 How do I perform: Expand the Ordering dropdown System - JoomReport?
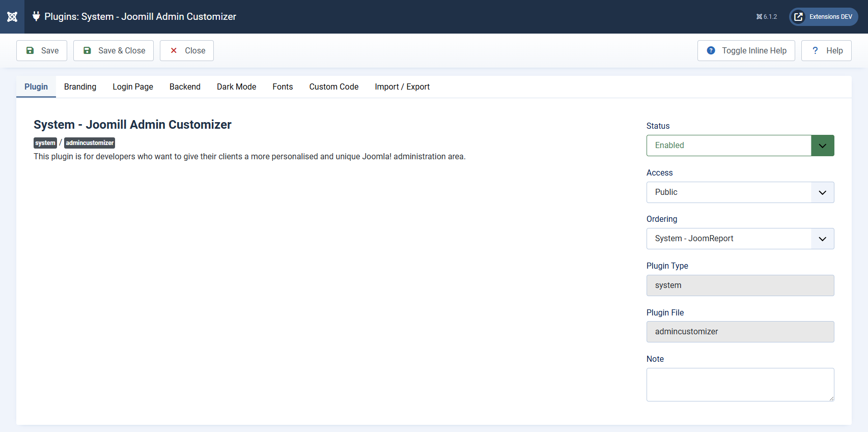click(740, 239)
